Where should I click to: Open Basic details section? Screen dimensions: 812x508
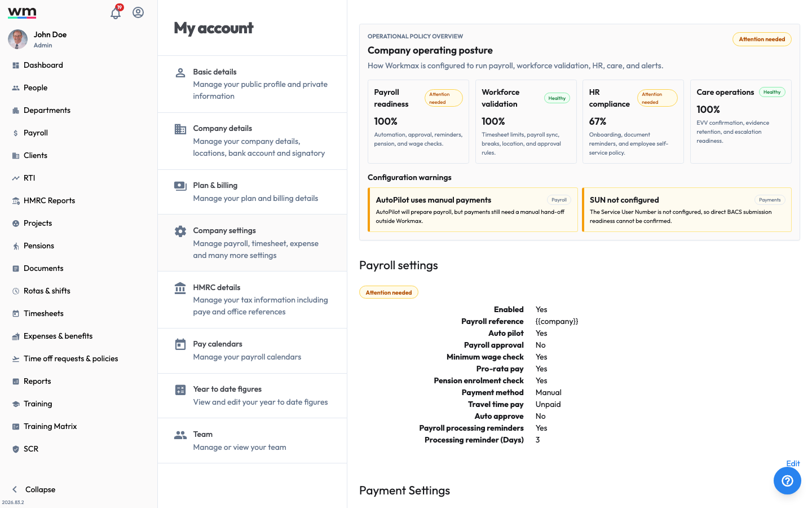[252, 84]
